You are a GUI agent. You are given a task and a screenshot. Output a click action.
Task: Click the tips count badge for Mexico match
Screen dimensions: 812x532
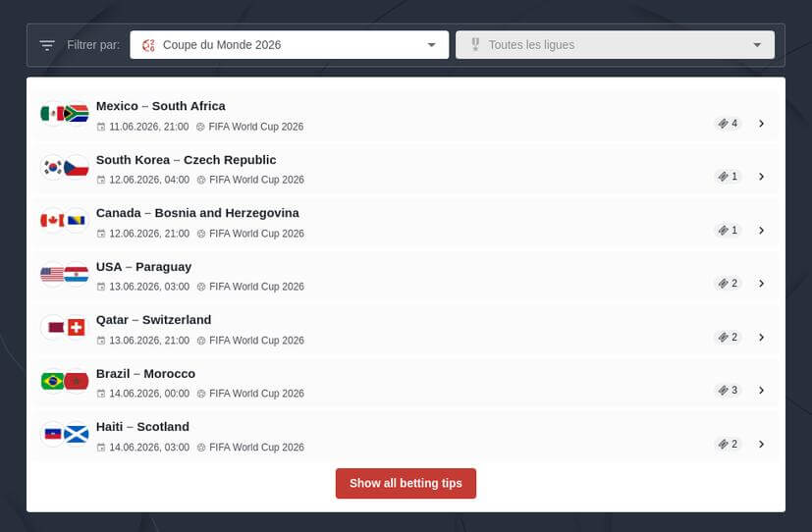click(x=728, y=124)
